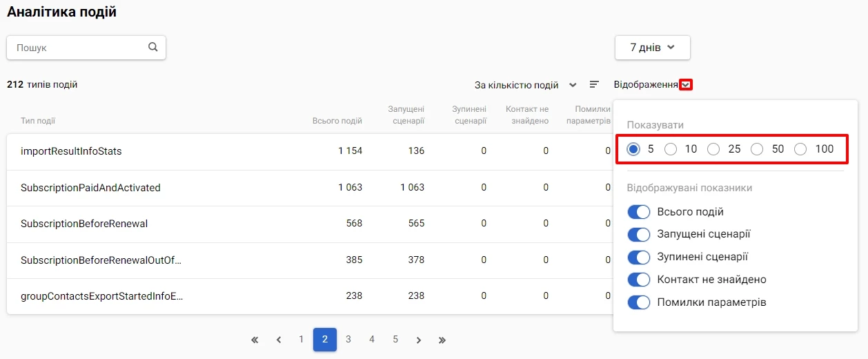Go to previous page with left arrow
Viewport: 868px width, 359px height.
[x=279, y=340]
